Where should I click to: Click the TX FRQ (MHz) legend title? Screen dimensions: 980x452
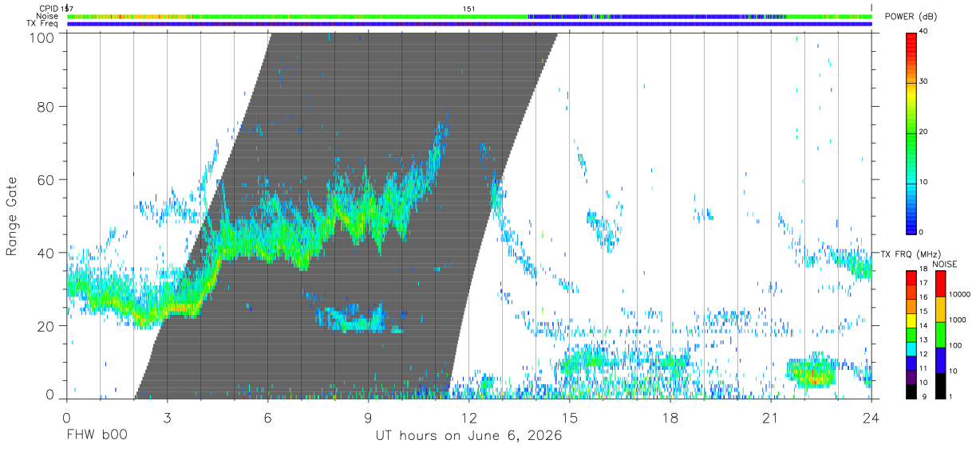[911, 254]
